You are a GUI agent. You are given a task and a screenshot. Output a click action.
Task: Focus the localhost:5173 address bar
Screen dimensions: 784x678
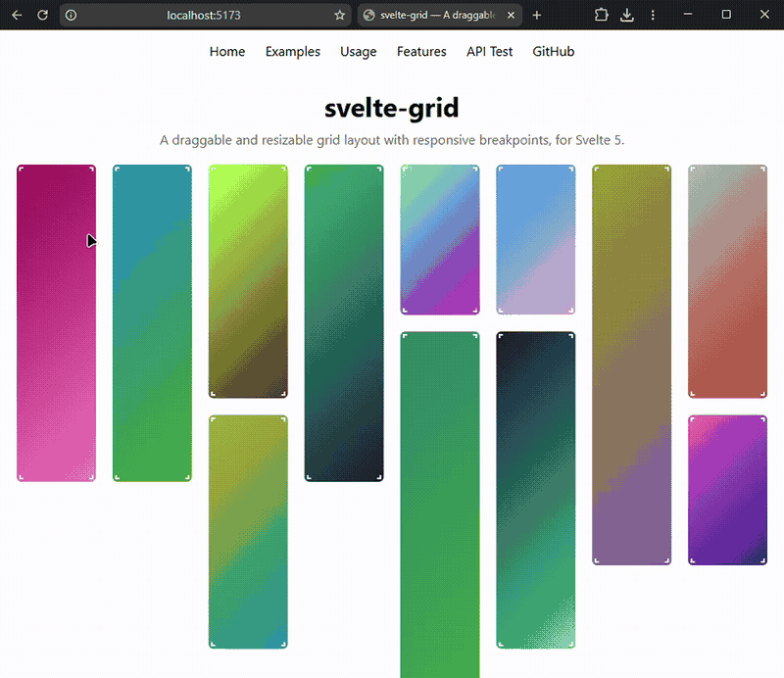pos(204,15)
